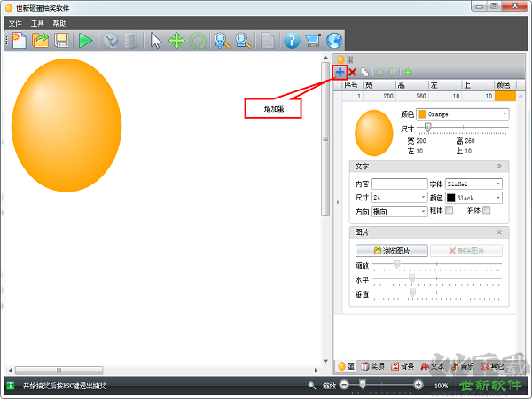Enable the 粗体 bold checkbox

449,211
